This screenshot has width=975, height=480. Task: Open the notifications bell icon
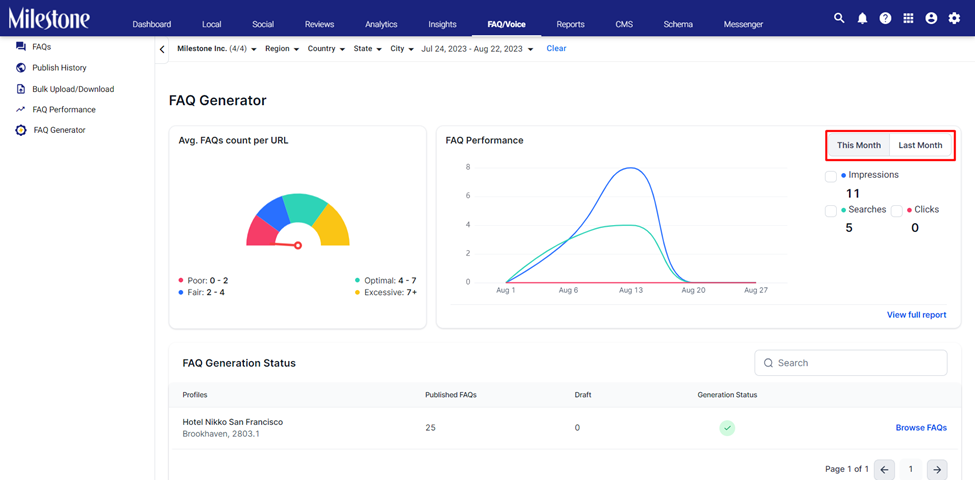point(862,19)
